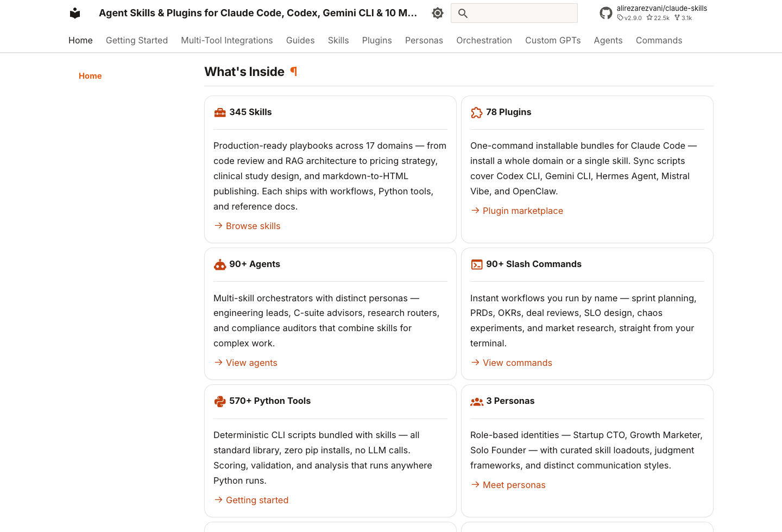Click the site logo book icon
Viewport: 782px width, 532px height.
coord(75,13)
